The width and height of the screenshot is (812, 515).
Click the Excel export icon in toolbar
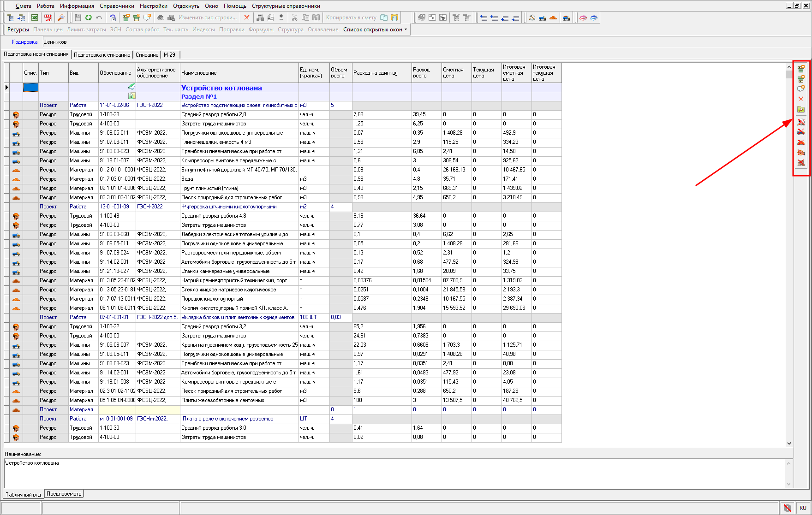pyautogui.click(x=35, y=18)
